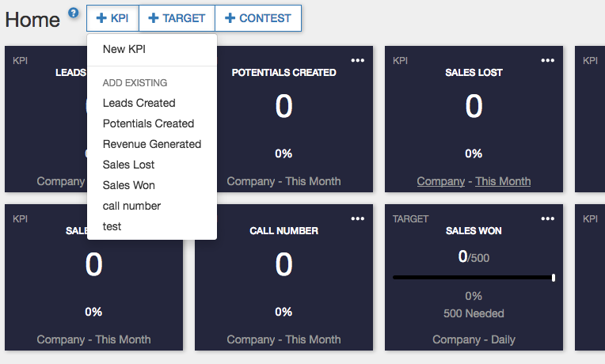Viewport: 605px width, 364px height.
Task: Add existing Leads Created KPI
Action: click(x=139, y=103)
